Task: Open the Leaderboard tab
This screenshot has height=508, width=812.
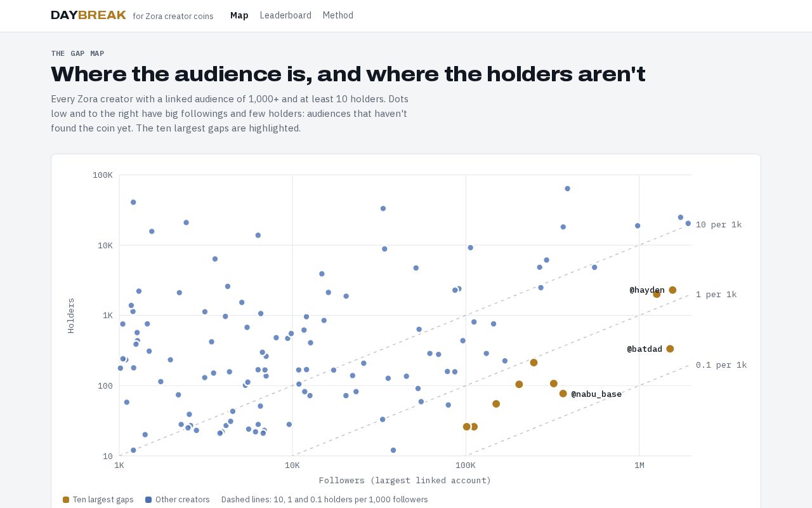Action: [x=285, y=15]
